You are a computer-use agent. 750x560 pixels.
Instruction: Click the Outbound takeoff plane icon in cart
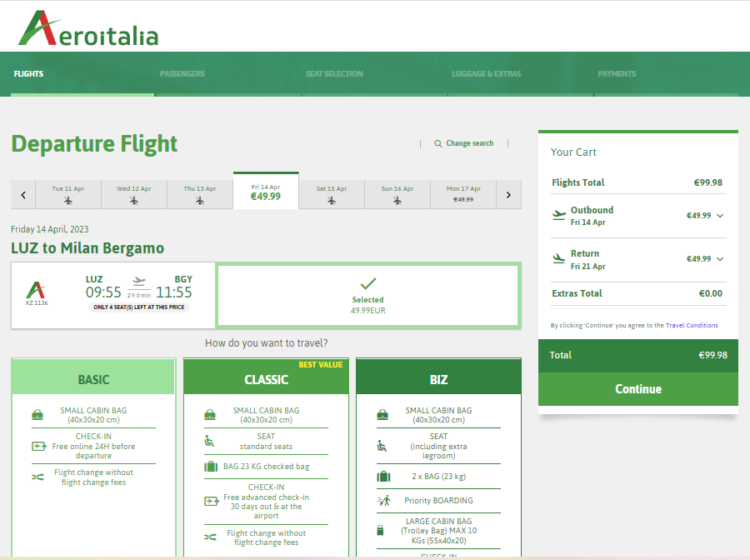click(558, 215)
